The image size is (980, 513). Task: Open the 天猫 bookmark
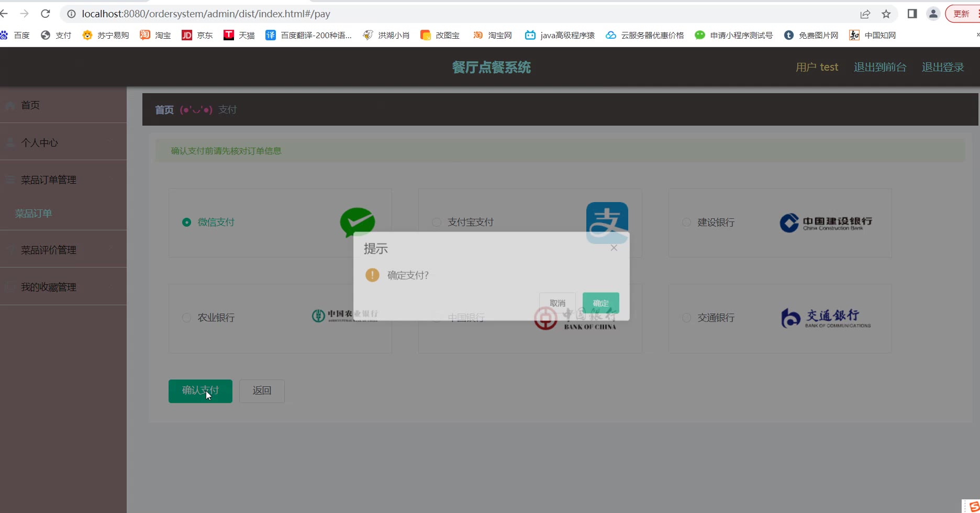[x=239, y=35]
